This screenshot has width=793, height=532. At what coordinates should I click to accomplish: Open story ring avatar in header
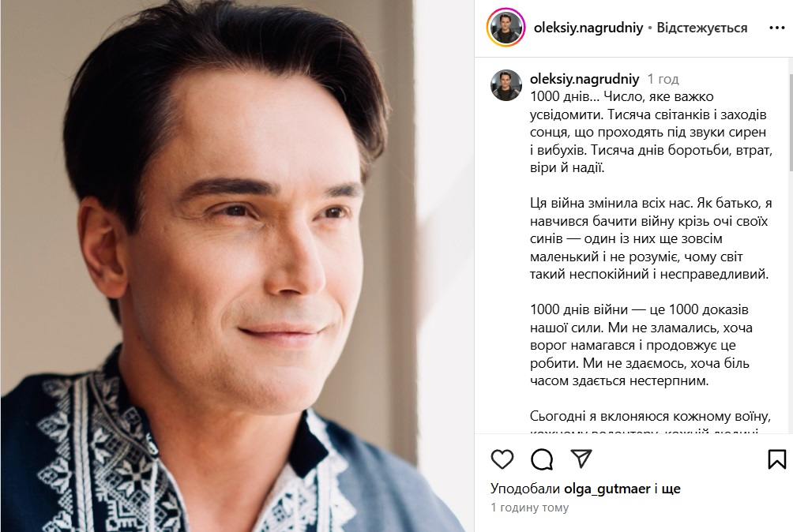point(505,28)
